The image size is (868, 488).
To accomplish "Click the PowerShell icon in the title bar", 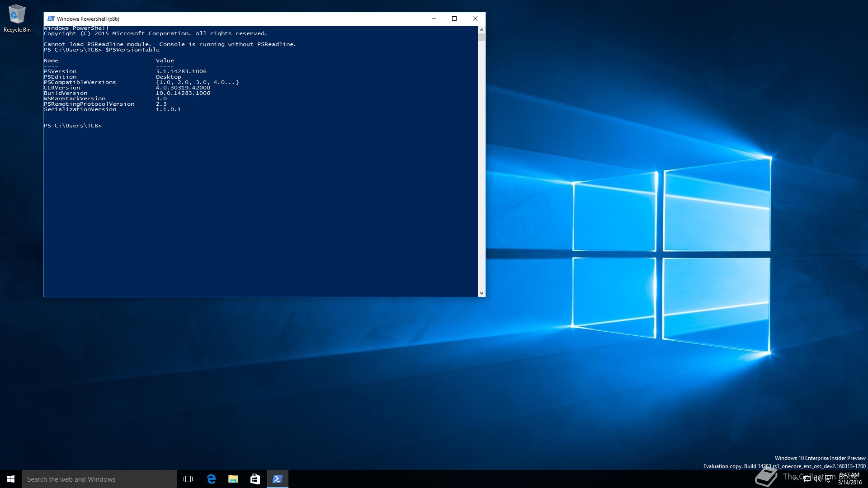I will click(x=51, y=19).
